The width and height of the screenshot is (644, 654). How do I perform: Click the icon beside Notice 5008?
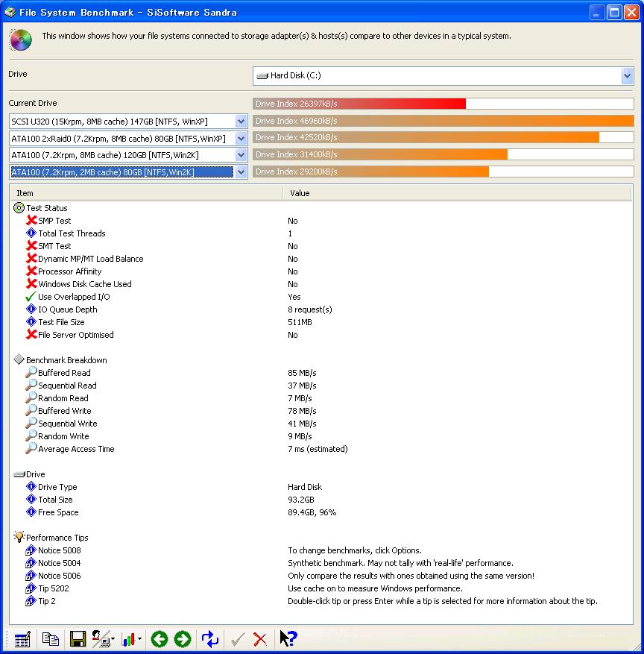point(31,550)
